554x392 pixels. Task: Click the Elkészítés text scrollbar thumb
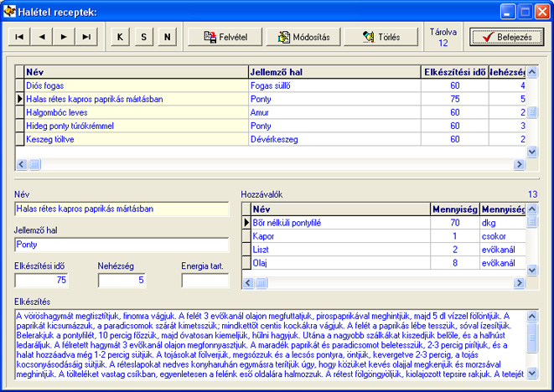coord(532,338)
